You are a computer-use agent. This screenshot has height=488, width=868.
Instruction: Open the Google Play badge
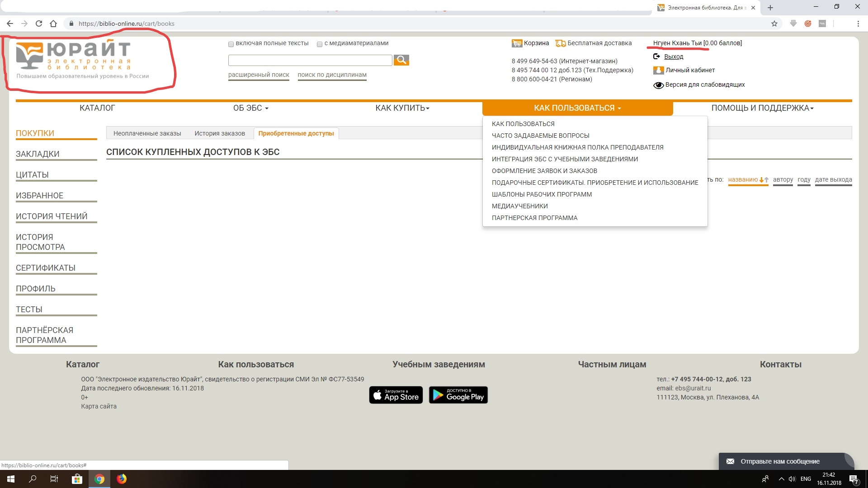point(458,395)
